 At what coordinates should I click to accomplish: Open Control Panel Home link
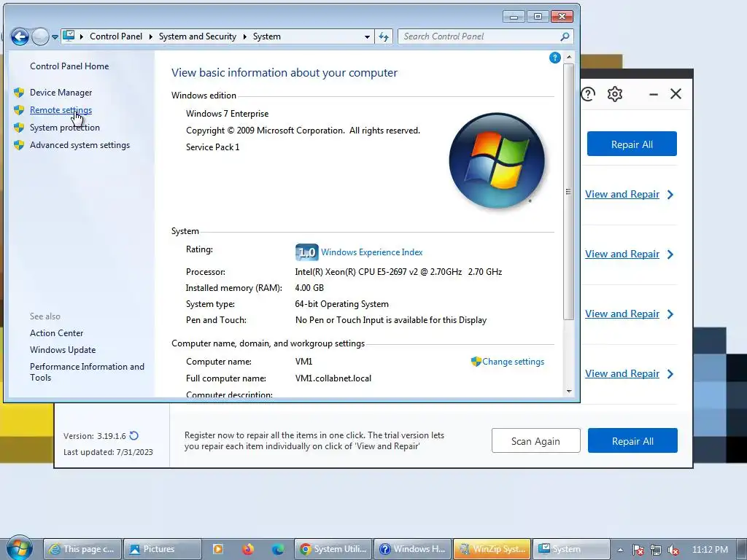click(x=69, y=66)
